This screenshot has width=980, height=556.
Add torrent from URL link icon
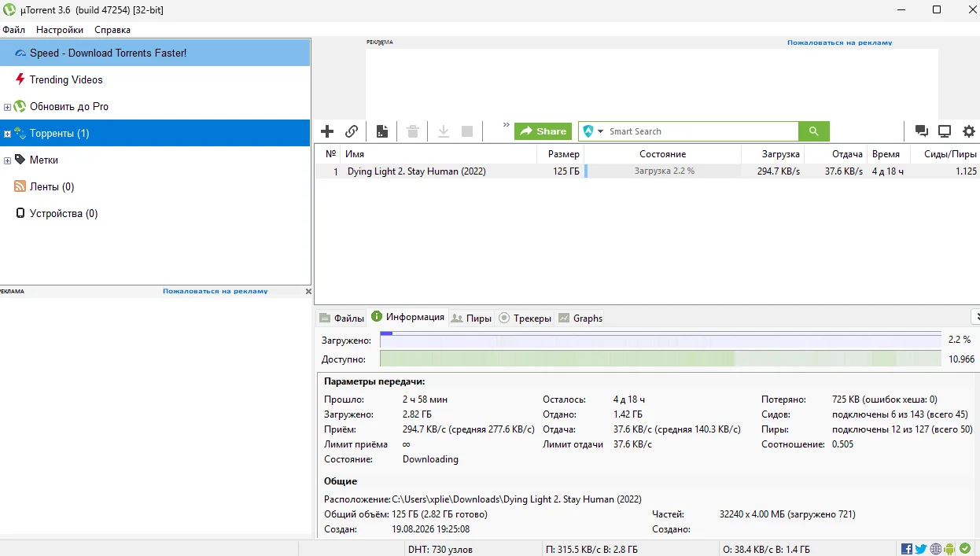[x=352, y=131]
